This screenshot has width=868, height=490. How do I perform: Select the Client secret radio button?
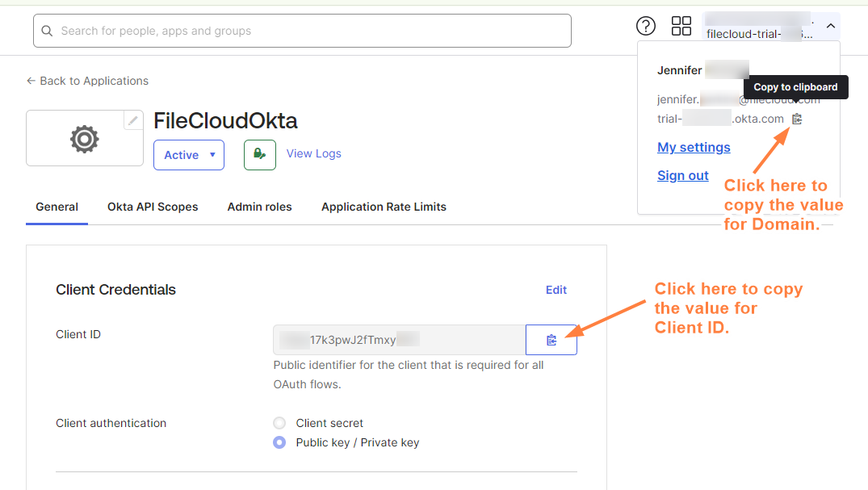(279, 423)
